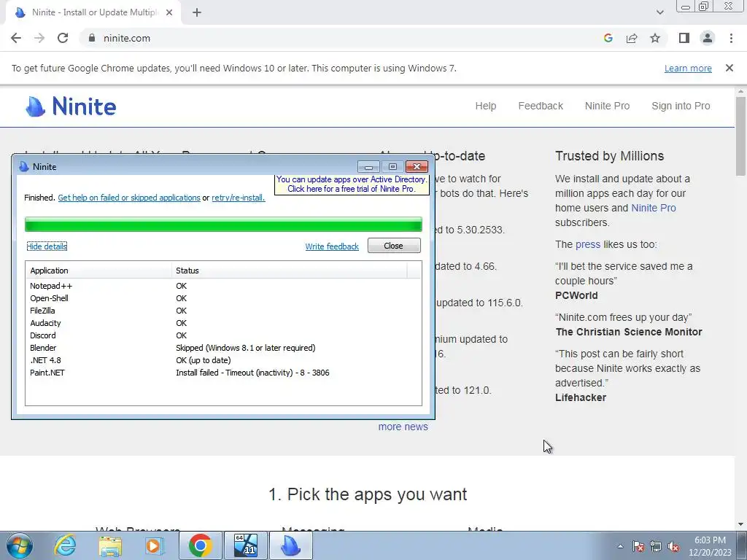Click the OK (up to date) status
The image size is (747, 560).
(x=204, y=360)
